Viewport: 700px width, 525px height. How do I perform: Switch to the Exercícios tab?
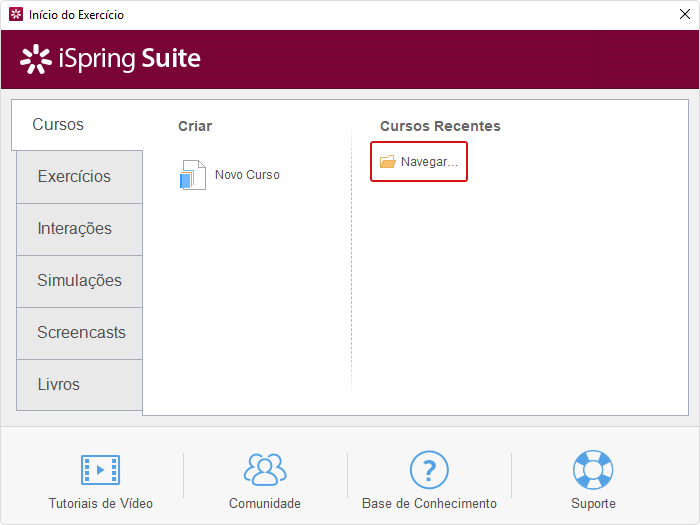(79, 177)
